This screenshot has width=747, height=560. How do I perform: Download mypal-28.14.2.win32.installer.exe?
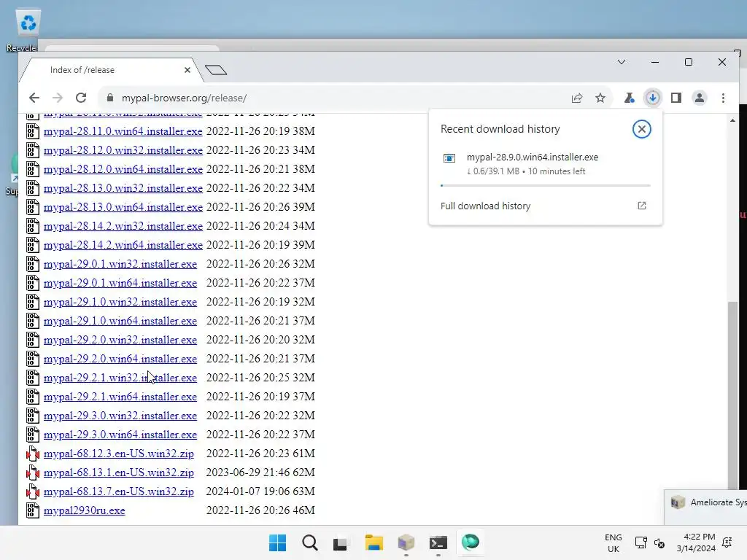click(x=123, y=227)
